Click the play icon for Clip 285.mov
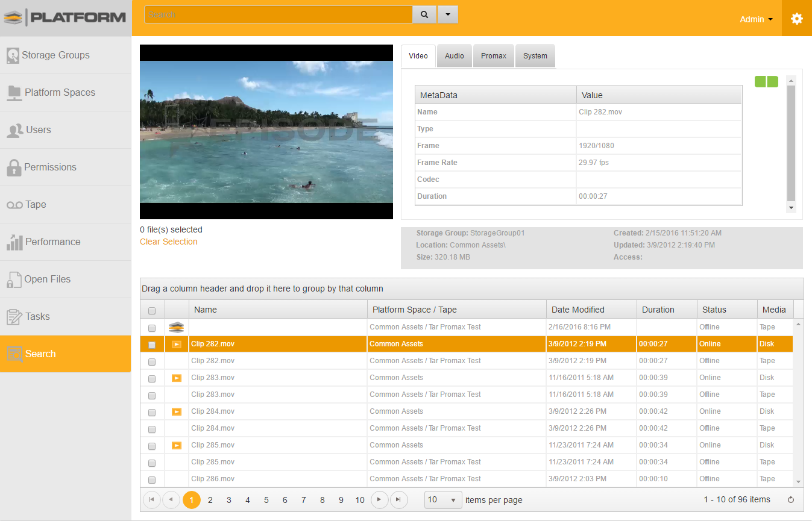 (x=177, y=446)
